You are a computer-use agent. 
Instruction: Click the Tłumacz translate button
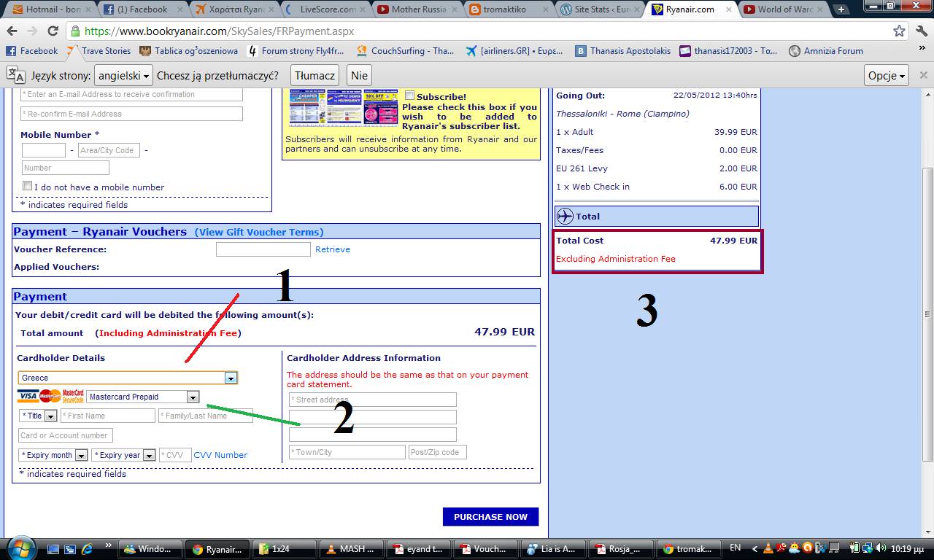[315, 75]
